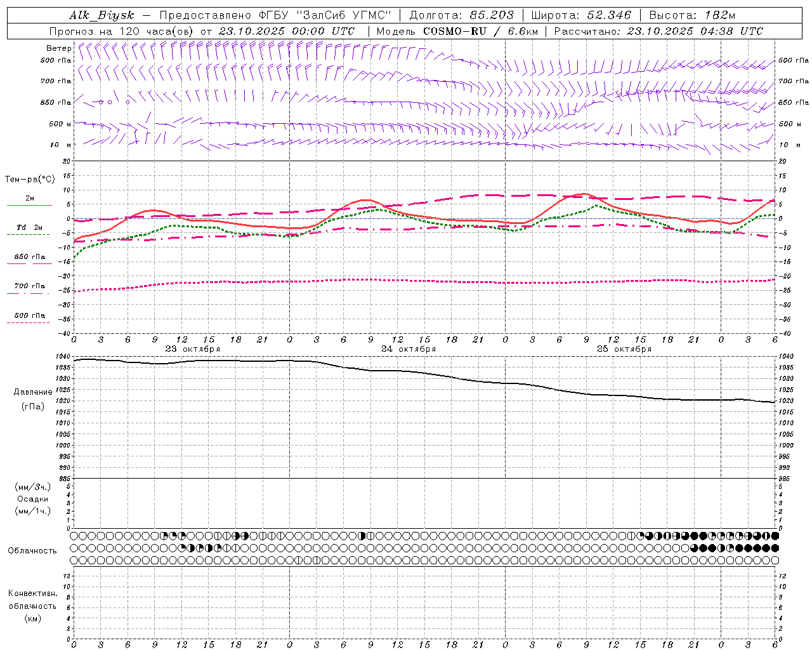Select the Высота: 182м text

[692, 15]
